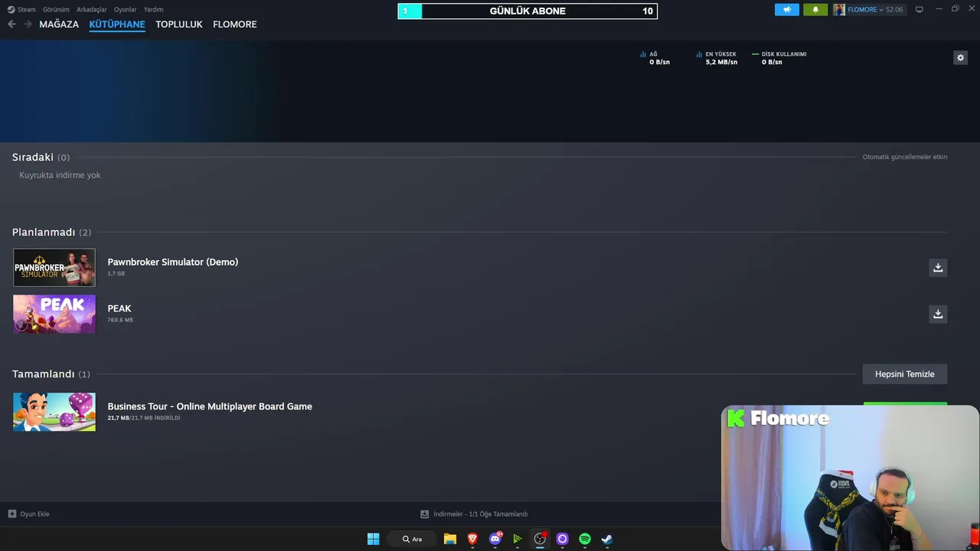980x551 pixels.
Task: Click the $2.06 wallet balance
Action: click(894, 10)
